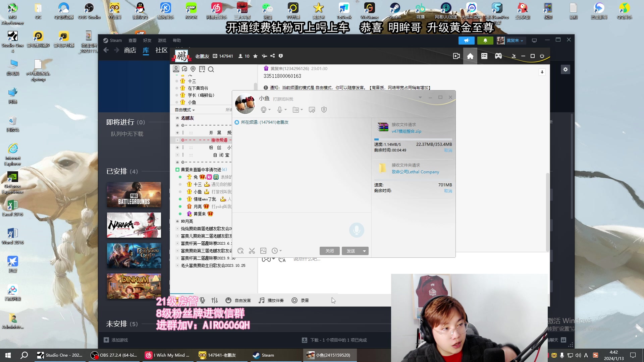Click the location pin icon in YY sidebar
The image size is (644, 362).
193,69
